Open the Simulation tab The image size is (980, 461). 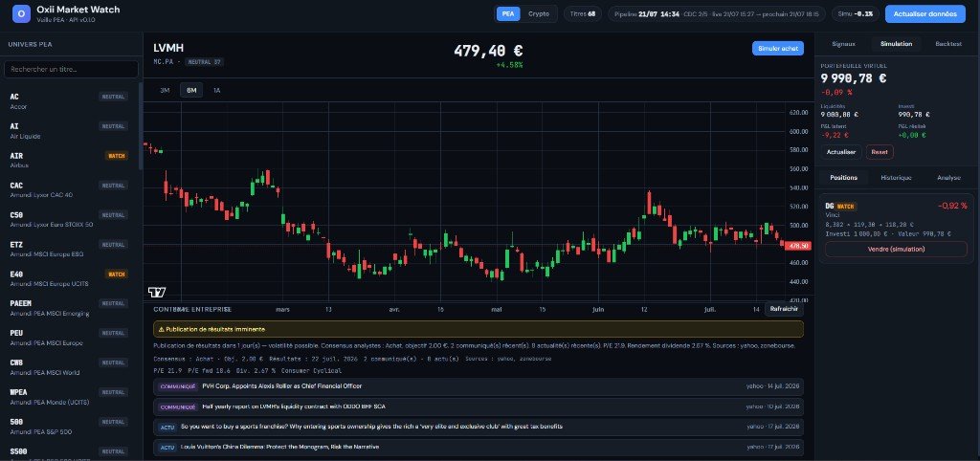(896, 44)
